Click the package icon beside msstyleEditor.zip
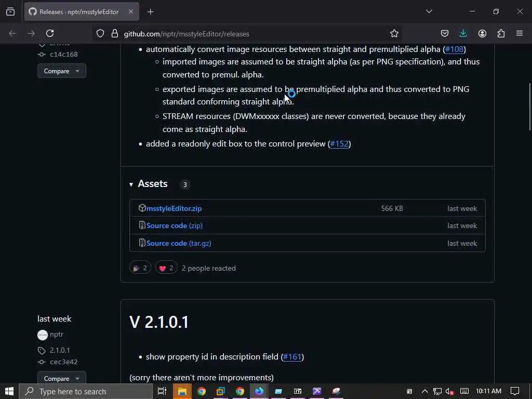This screenshot has height=399, width=532. point(142,208)
